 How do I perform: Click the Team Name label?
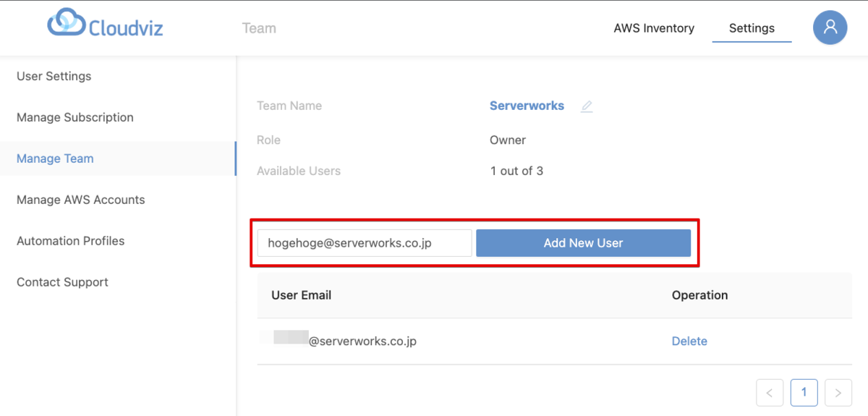point(289,106)
